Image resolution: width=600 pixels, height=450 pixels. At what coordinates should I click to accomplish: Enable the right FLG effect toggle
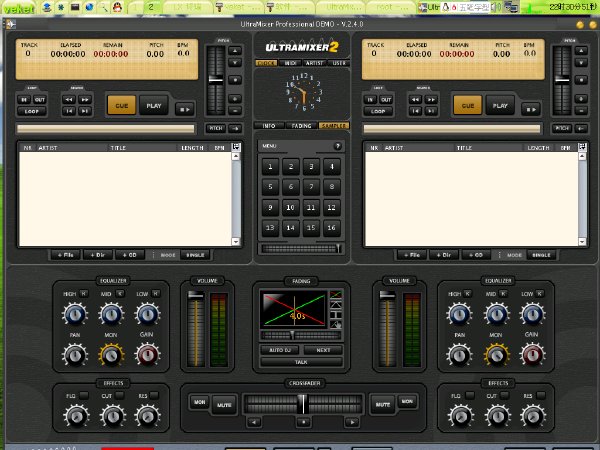tap(470, 395)
